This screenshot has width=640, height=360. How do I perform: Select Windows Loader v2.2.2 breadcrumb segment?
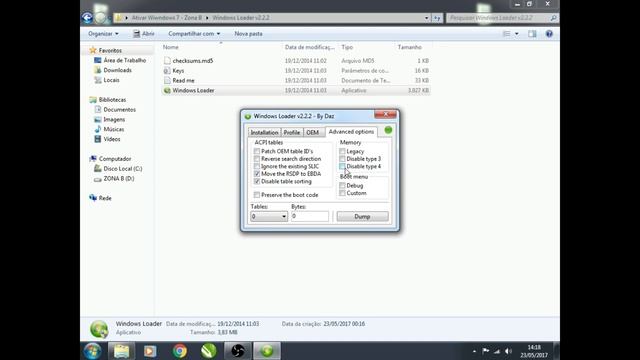(x=240, y=18)
